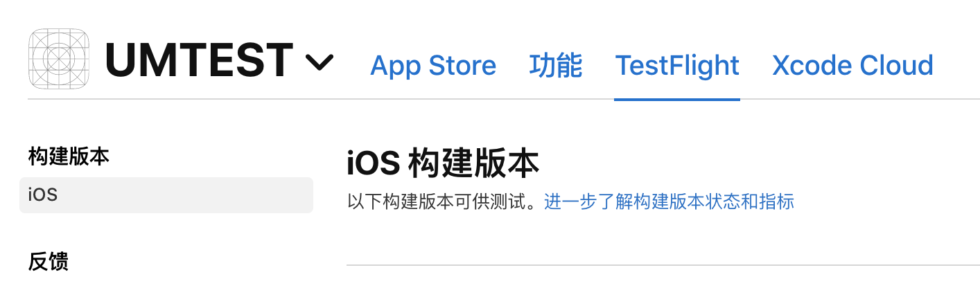Open the App Store tab
The image size is (980, 288).
[x=433, y=66]
